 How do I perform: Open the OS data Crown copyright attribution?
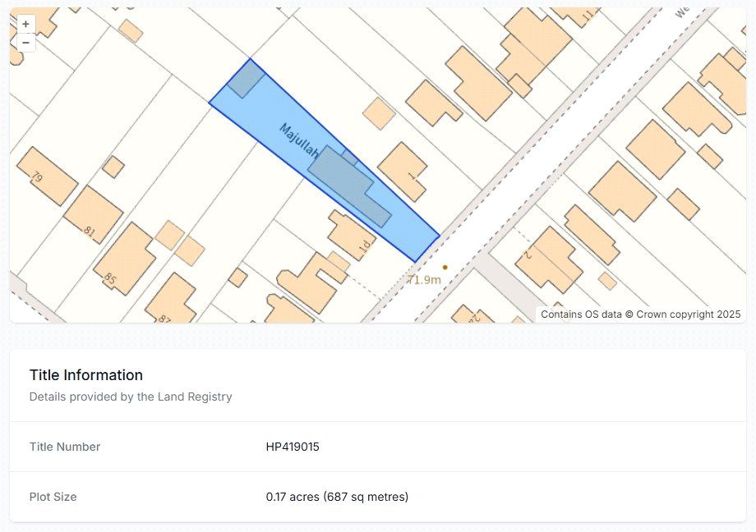coord(640,314)
